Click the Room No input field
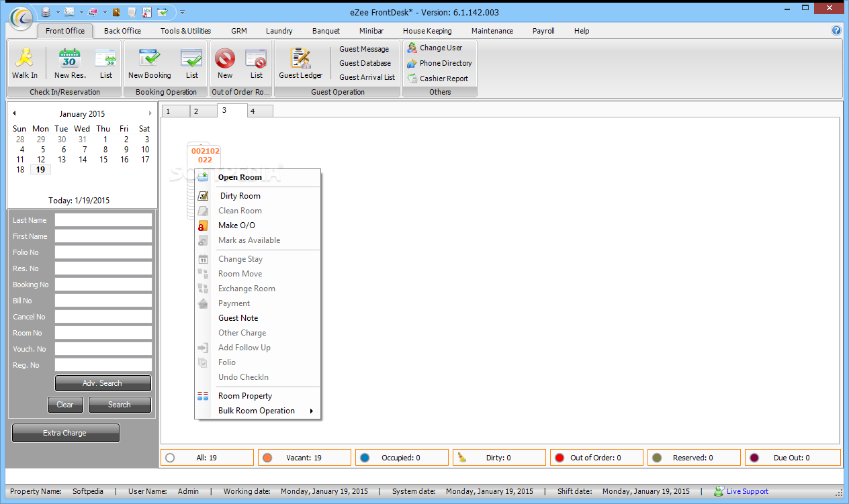The image size is (849, 504). 103,333
